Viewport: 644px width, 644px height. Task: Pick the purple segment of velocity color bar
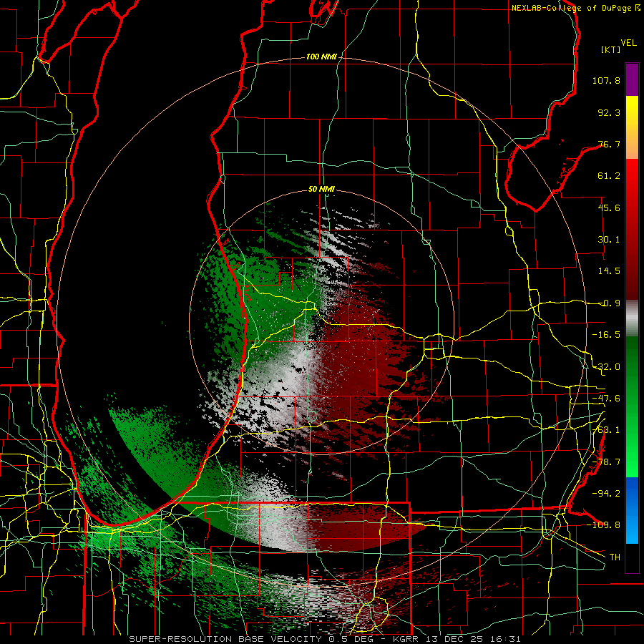632,79
